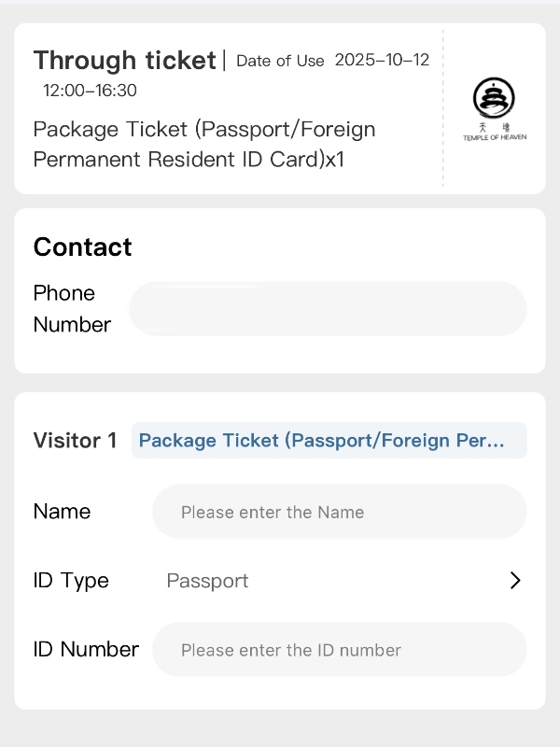Viewport: 560px width, 747px height.
Task: Tap the Name field label
Action: [62, 512]
